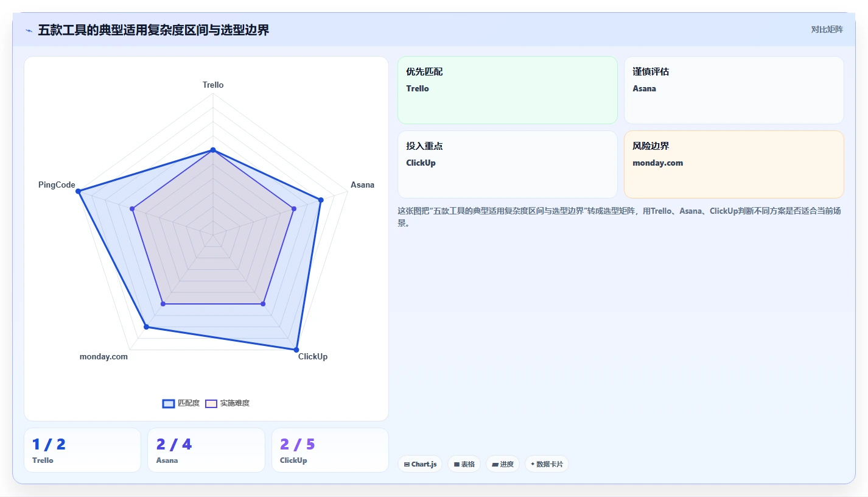Click the 进度 tag chip

tap(503, 464)
